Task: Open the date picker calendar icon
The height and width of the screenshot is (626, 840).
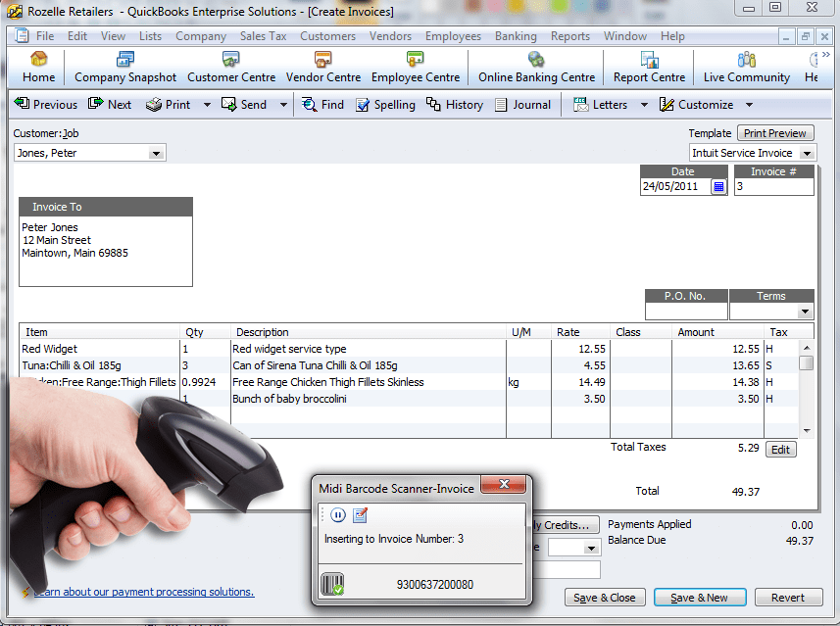Action: (718, 186)
